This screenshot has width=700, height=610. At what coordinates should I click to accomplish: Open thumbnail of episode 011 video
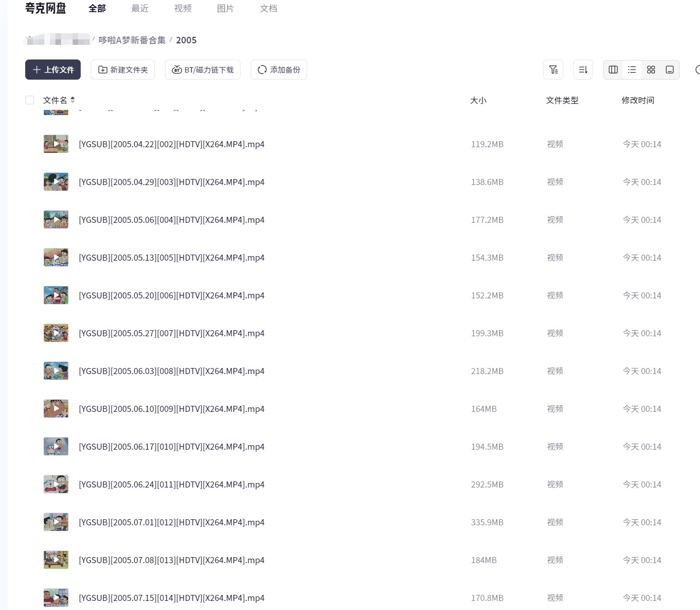click(56, 484)
